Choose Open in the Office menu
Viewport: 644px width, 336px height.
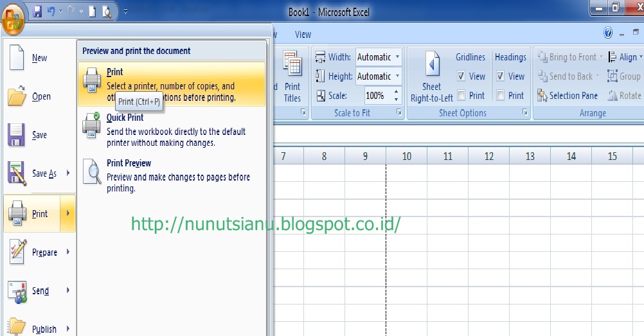pos(39,96)
